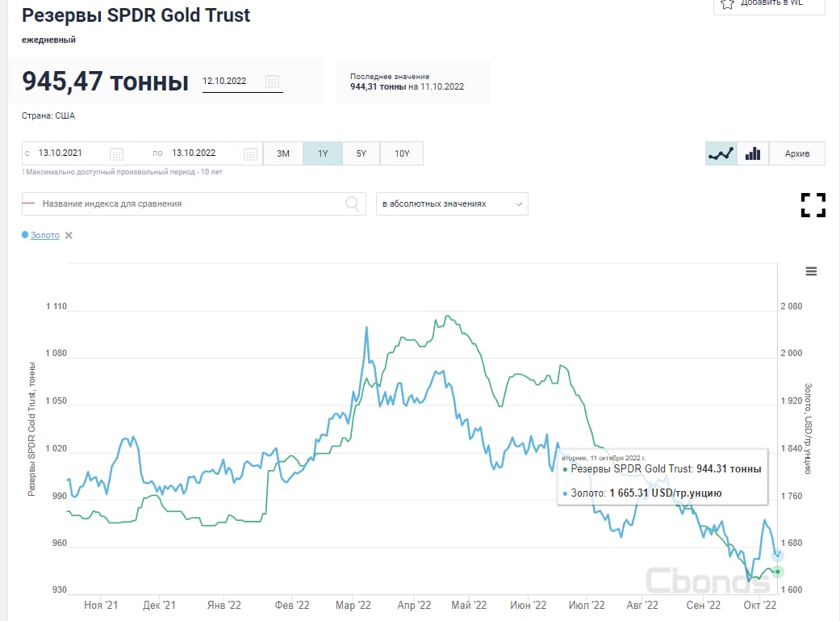Image resolution: width=840 pixels, height=621 pixels.
Task: Click the search magnifier in index comparison field
Action: tap(352, 204)
